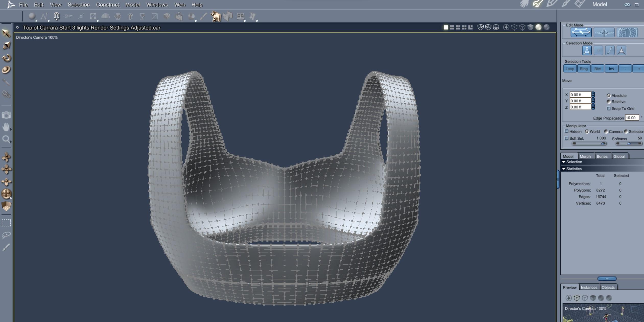Collapse the Selection section triangle

click(x=564, y=162)
